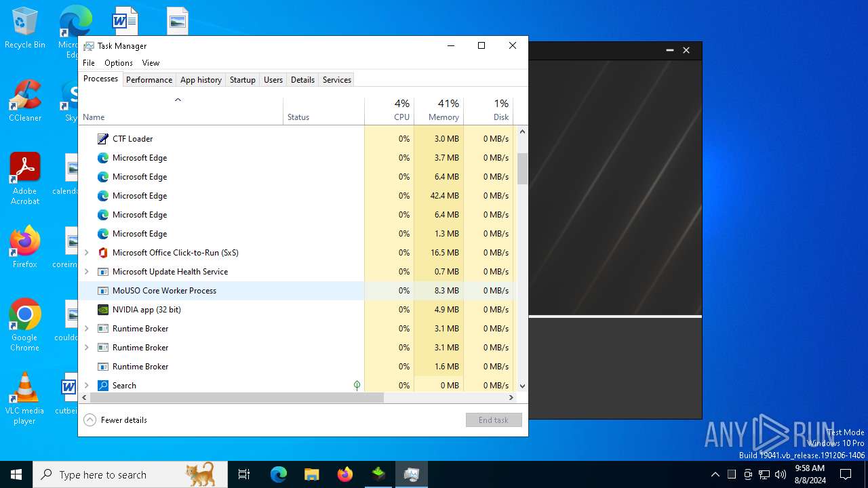Viewport: 868px width, 488px height.
Task: Expand Microsoft Office Click-to-Run (SxS) process
Action: coord(86,253)
